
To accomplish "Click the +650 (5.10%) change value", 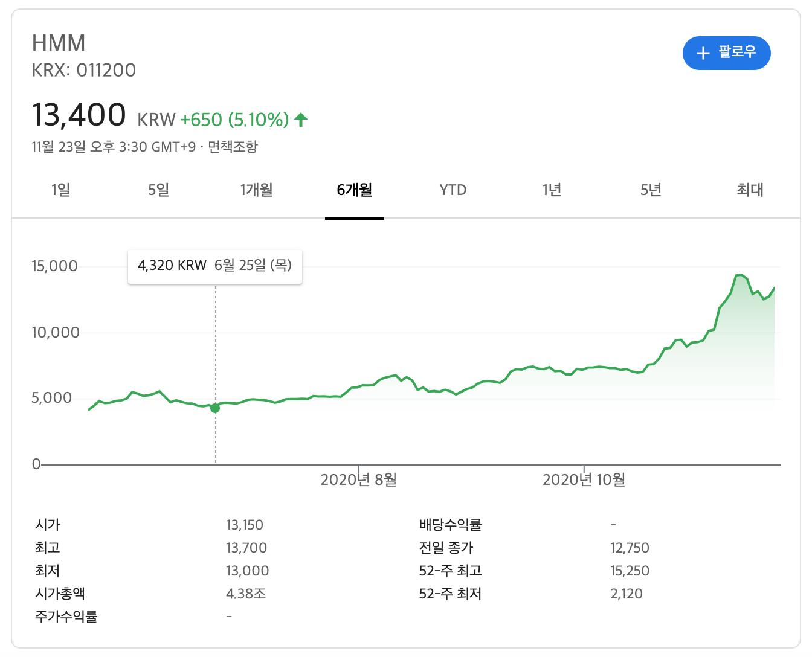I will 235,120.
